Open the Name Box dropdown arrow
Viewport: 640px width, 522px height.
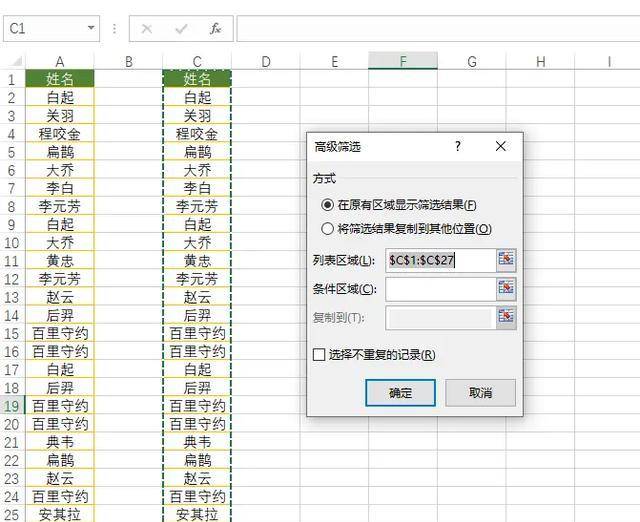pyautogui.click(x=91, y=29)
